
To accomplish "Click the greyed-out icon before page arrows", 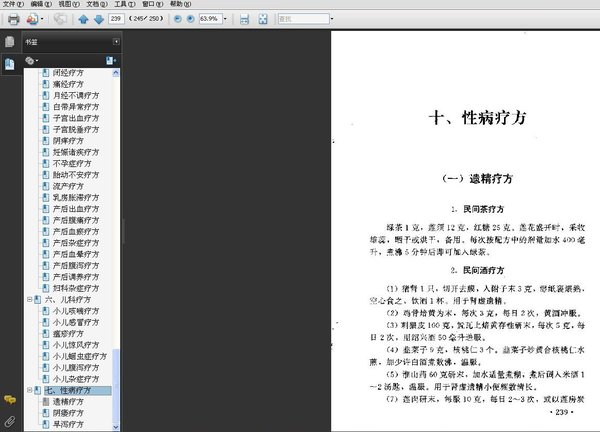I will [60, 19].
